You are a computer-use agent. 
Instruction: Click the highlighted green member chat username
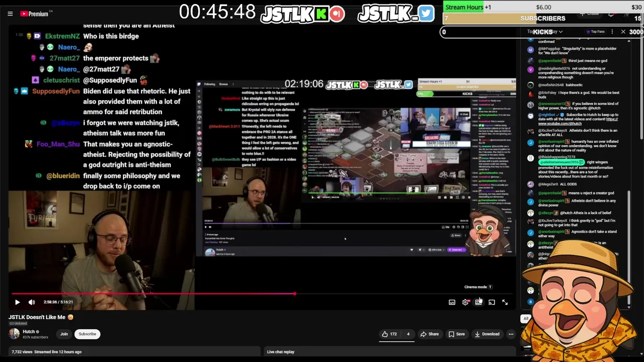tap(561, 162)
